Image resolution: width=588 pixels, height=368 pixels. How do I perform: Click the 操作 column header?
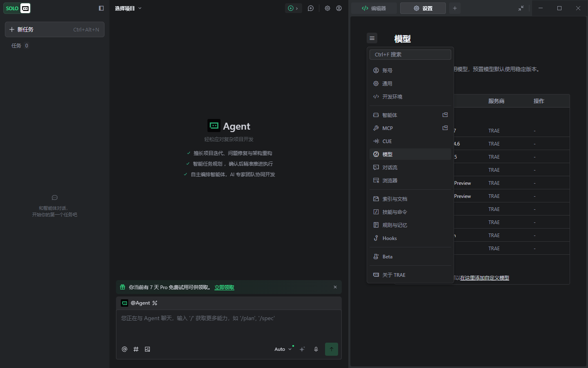click(x=539, y=101)
